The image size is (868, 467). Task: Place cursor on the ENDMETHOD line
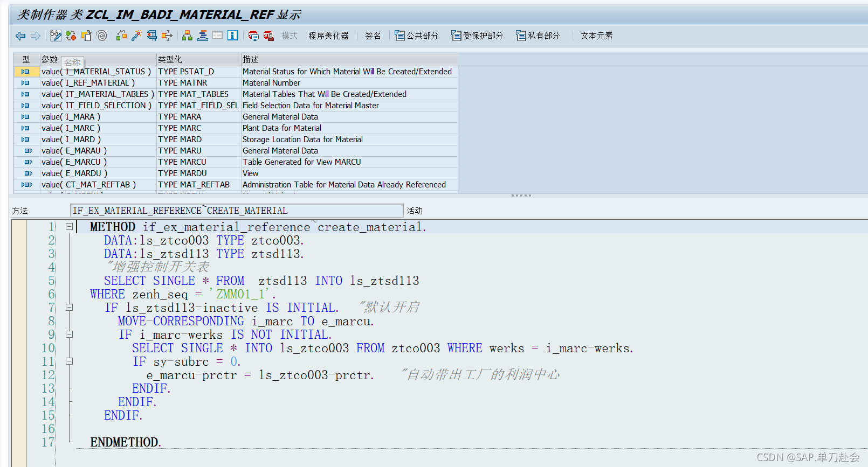(x=126, y=442)
